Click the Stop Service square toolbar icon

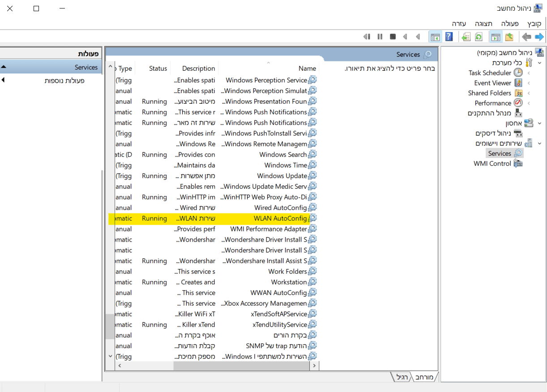[393, 37]
